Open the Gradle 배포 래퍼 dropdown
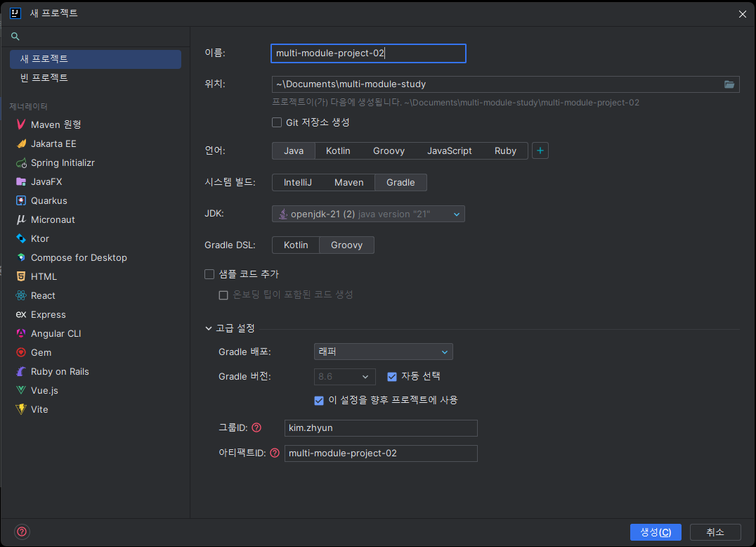Image resolution: width=756 pixels, height=547 pixels. (384, 352)
